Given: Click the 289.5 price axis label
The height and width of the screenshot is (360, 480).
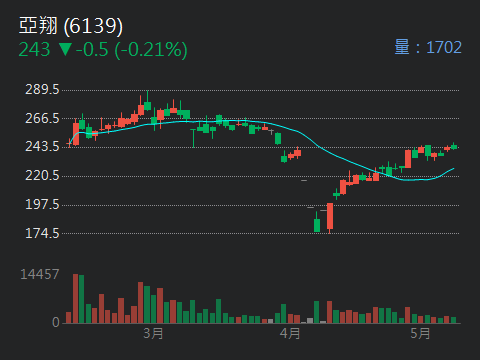Looking at the screenshot, I should click(x=42, y=90).
